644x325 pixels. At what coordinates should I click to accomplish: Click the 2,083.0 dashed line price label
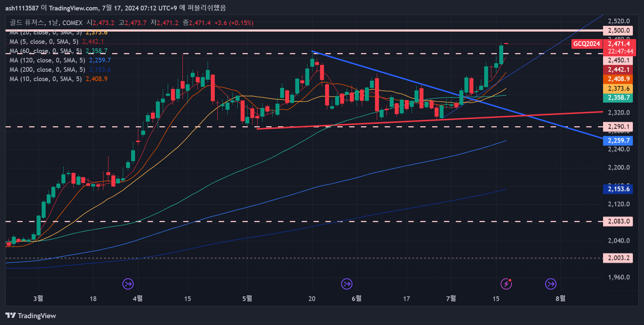(618, 221)
